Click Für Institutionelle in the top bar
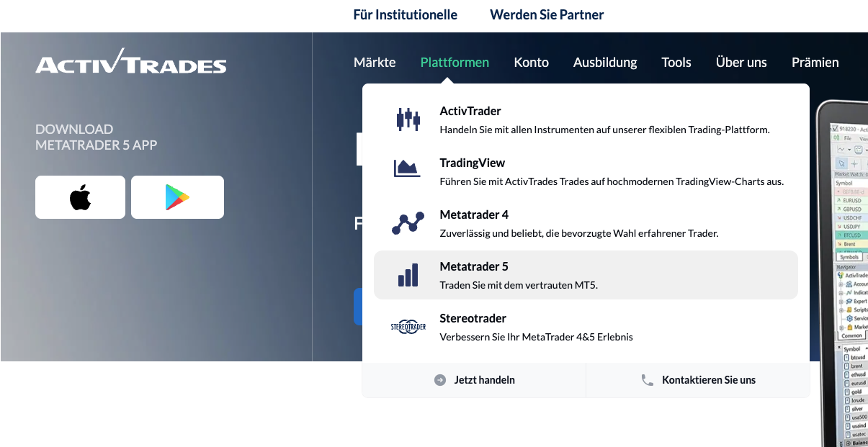Viewport: 868px width, 447px height. (x=406, y=14)
